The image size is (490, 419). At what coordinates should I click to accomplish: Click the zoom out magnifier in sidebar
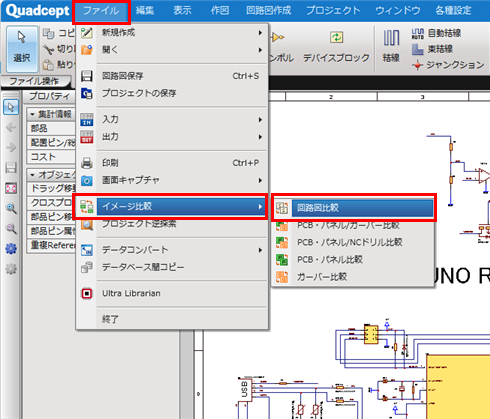tap(11, 229)
